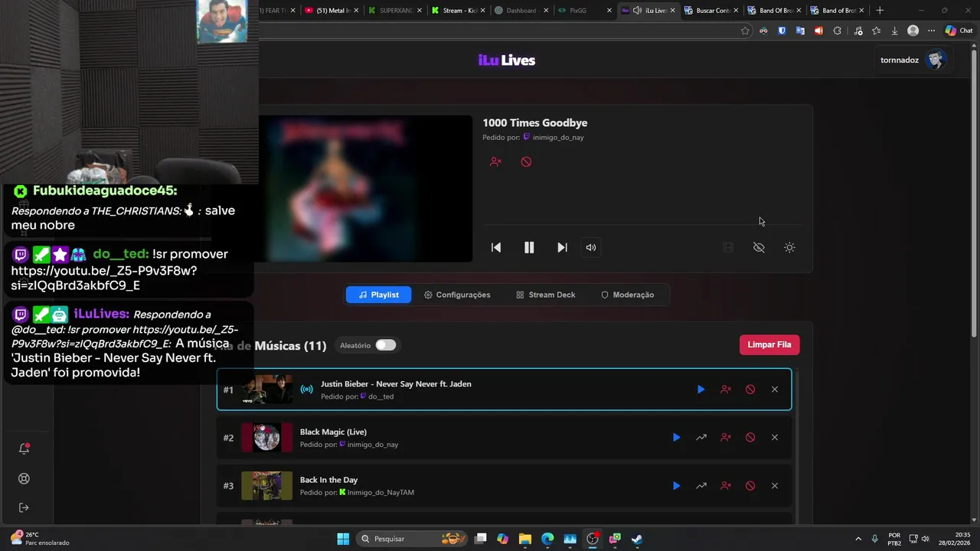Click the Back In the Day cover thumbnail

coord(267,486)
